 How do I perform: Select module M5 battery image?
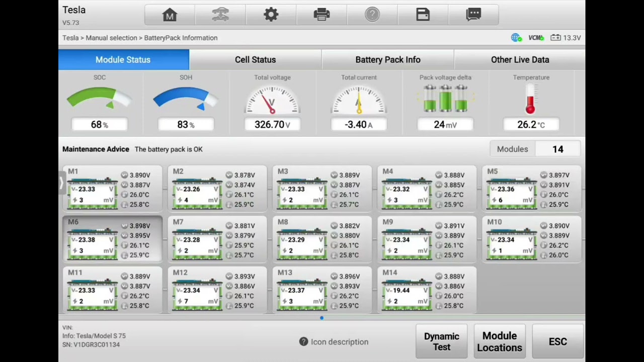click(512, 194)
